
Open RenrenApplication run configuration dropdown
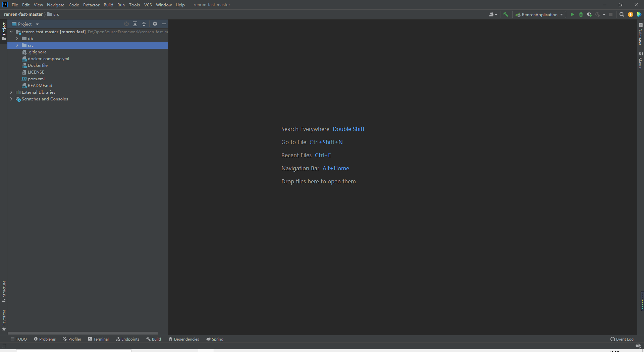pos(539,14)
